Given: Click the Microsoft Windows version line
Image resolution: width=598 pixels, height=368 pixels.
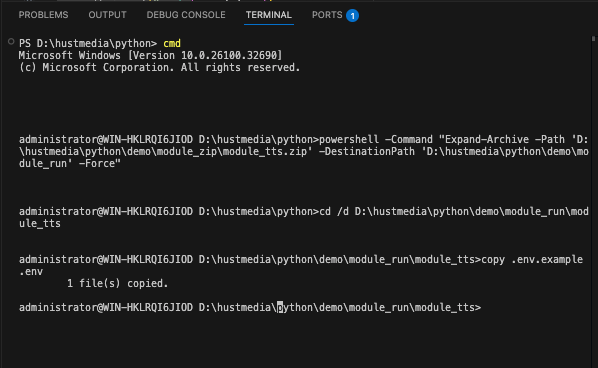Looking at the screenshot, I should coord(150,56).
